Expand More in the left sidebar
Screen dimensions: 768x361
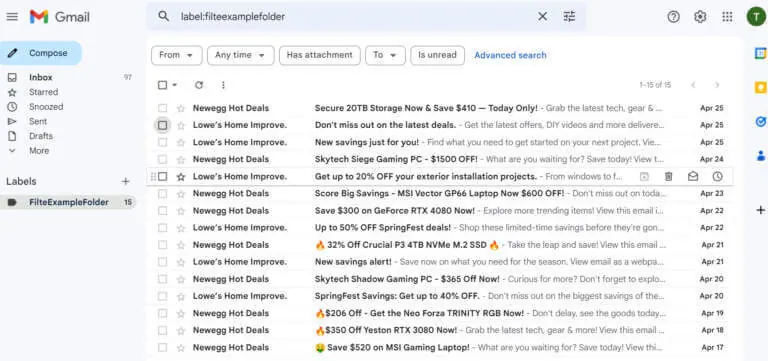[x=39, y=151]
